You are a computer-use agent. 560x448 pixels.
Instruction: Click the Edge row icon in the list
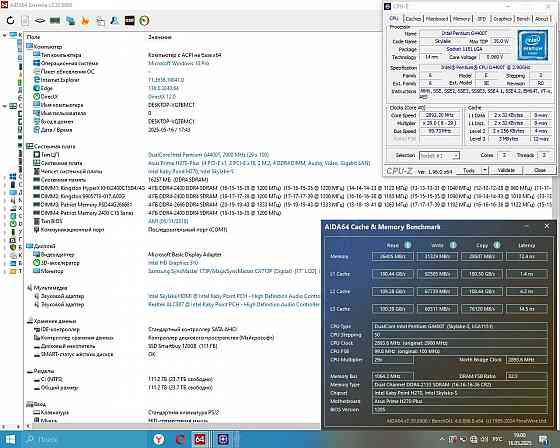pyautogui.click(x=36, y=88)
